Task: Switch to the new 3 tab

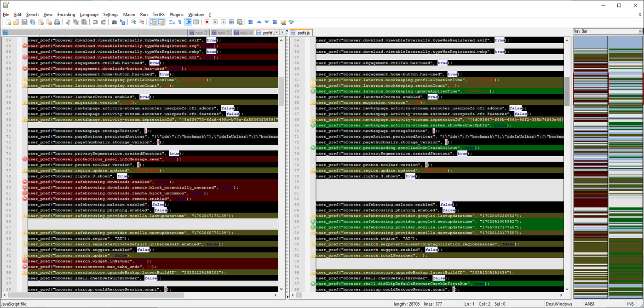Action: coord(221,33)
